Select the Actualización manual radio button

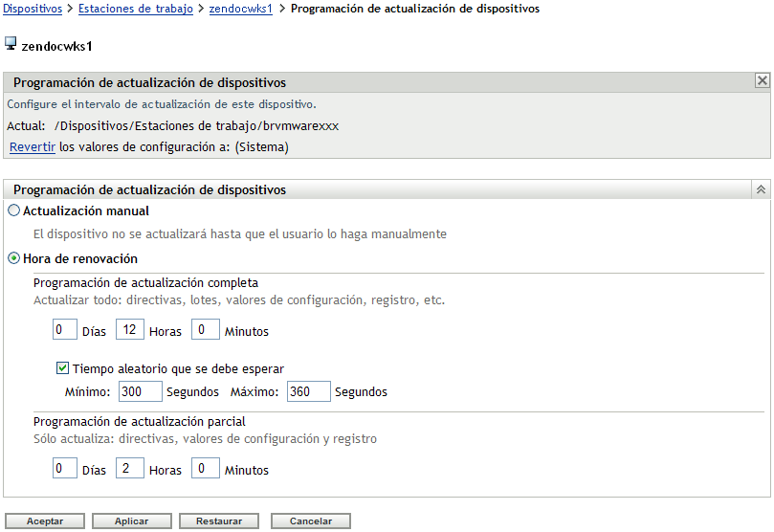point(13,211)
